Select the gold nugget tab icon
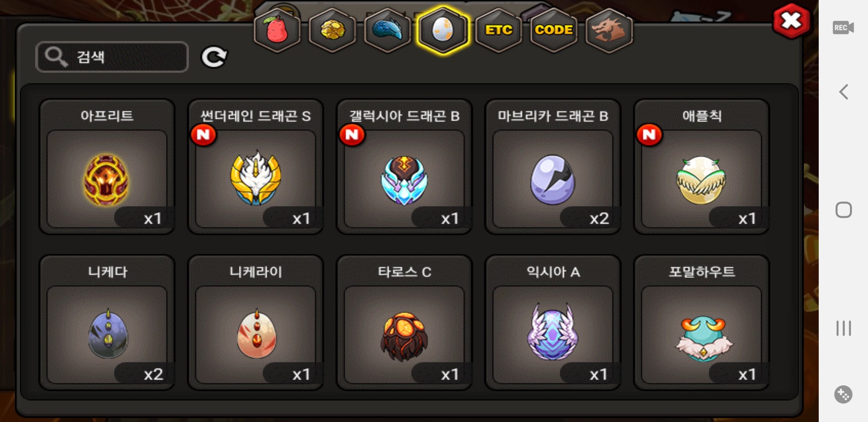The width and height of the screenshot is (868, 422). point(332,30)
